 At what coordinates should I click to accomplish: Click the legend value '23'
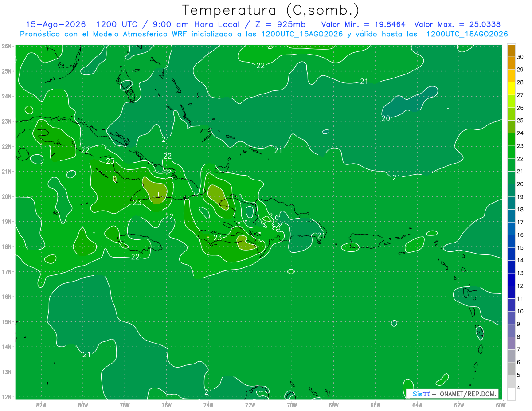tap(520, 146)
